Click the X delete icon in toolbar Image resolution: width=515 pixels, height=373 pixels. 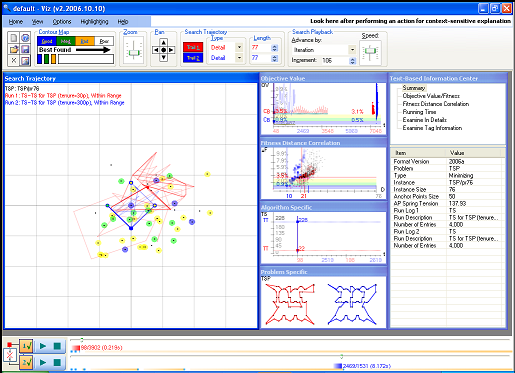[14, 60]
